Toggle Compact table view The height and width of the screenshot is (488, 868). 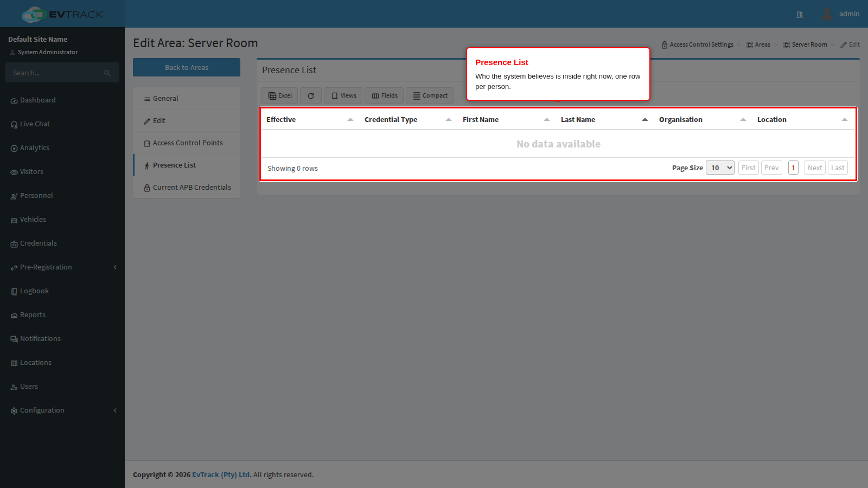click(430, 95)
